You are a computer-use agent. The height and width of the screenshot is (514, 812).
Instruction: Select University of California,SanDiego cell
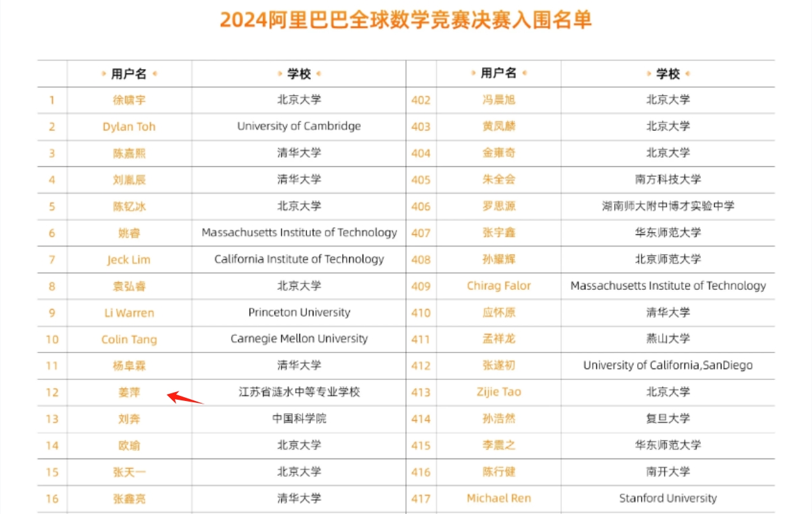click(x=668, y=365)
